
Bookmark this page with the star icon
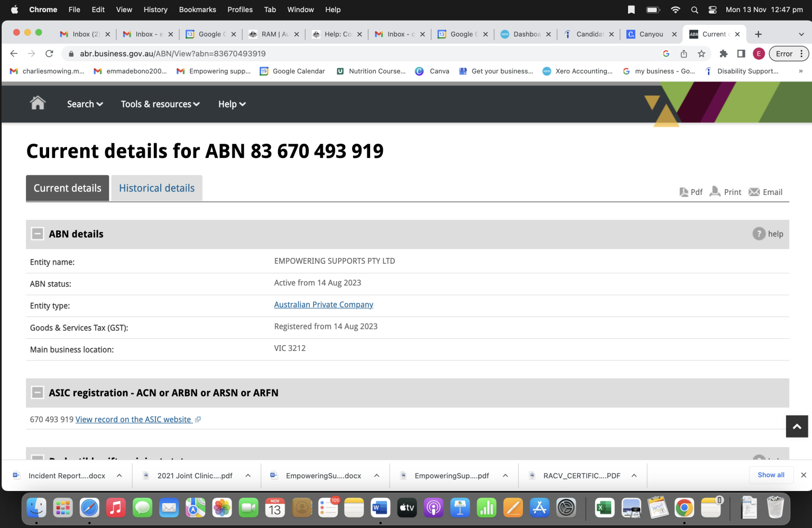coord(701,53)
